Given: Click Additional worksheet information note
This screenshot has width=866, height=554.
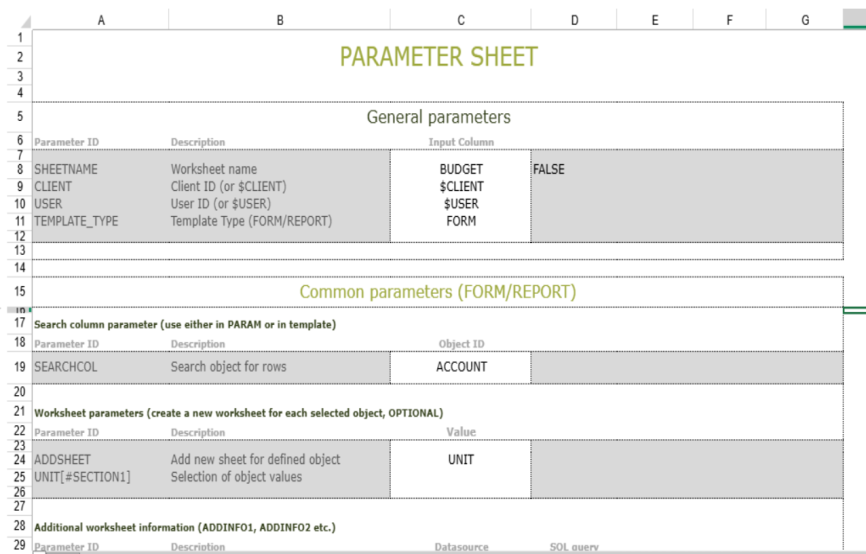Looking at the screenshot, I should point(185,527).
